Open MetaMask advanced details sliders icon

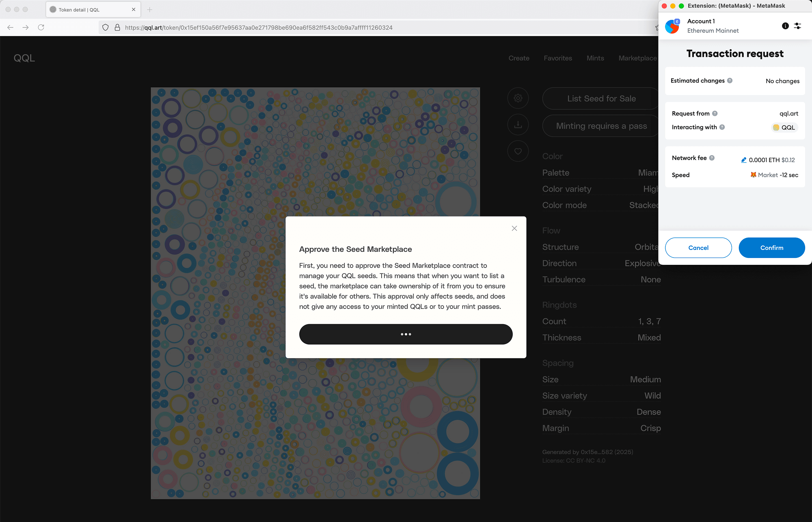[x=797, y=26]
